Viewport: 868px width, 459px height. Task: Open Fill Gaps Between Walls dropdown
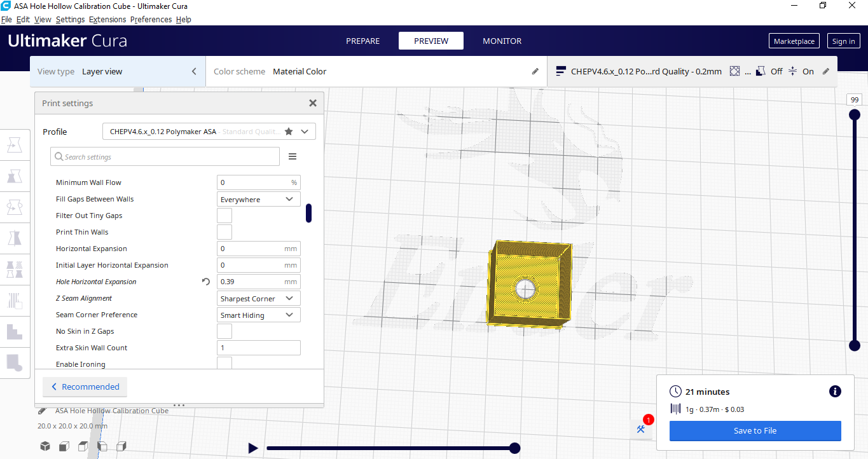coord(259,199)
